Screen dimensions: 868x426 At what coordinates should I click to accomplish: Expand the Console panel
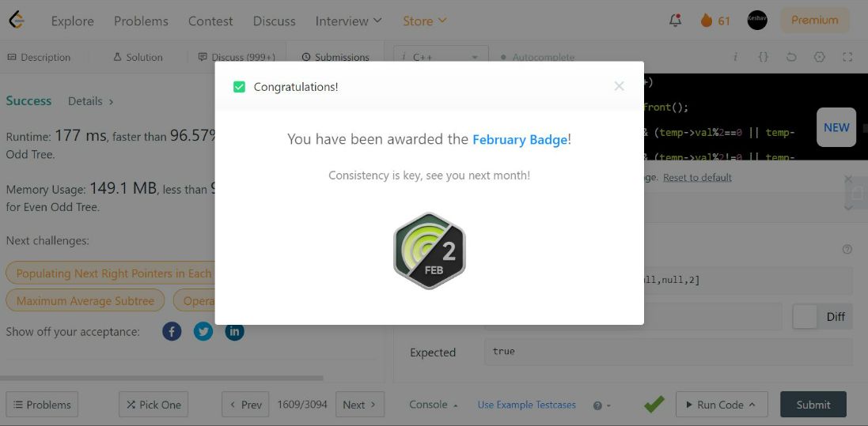[x=433, y=405]
